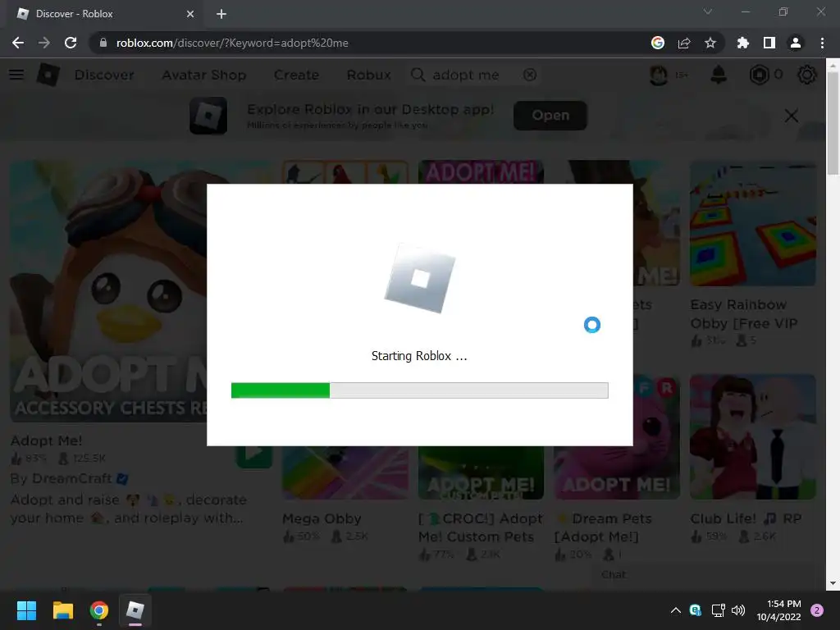
Task: Open the network tray icon
Action: (x=718, y=610)
